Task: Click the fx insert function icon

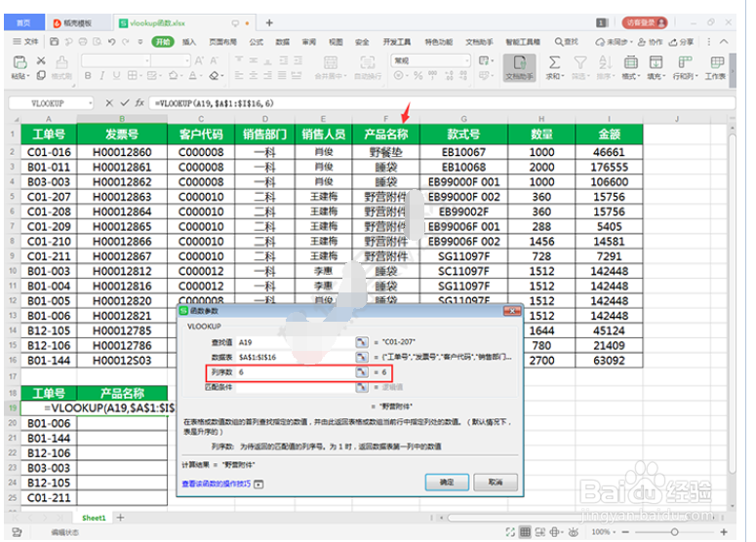Action: pos(139,102)
